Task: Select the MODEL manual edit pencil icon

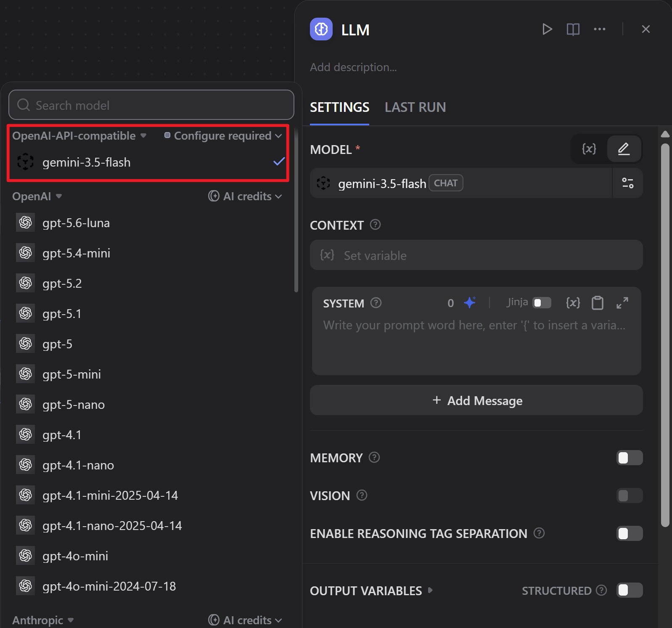Action: (x=624, y=149)
